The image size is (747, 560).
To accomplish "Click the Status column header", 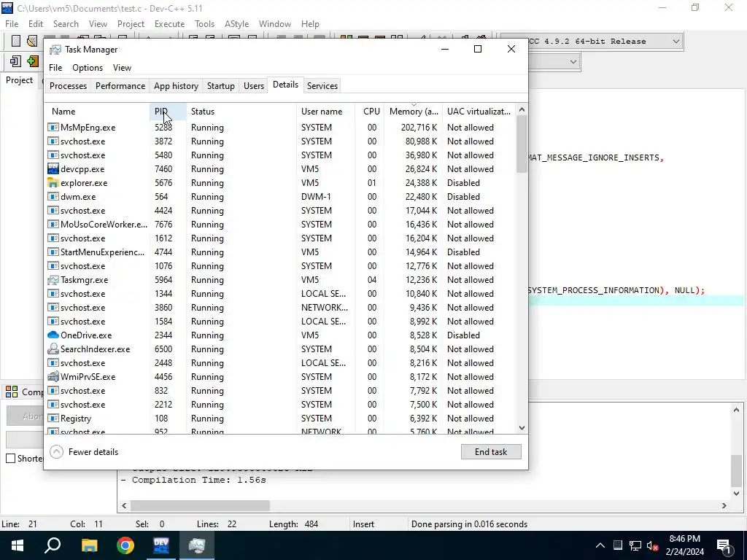I will click(x=241, y=112).
